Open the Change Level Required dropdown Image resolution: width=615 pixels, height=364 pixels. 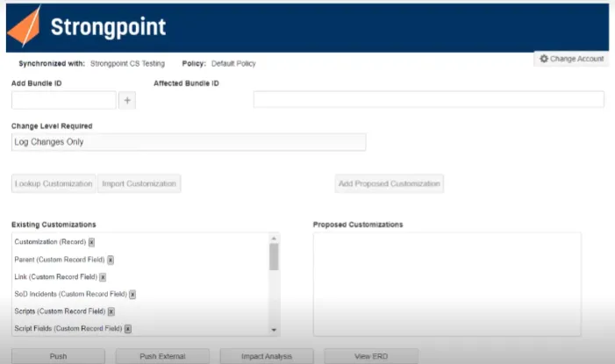[189, 142]
